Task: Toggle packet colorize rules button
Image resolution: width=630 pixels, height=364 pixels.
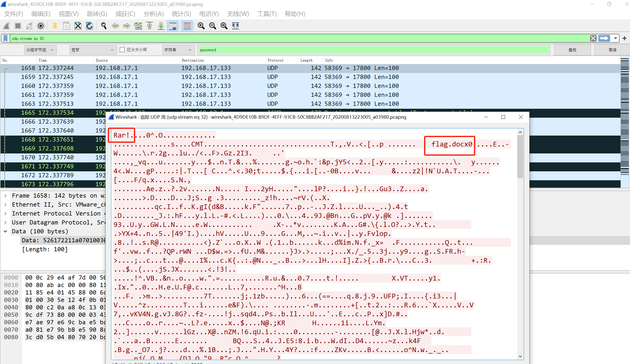Action: coord(187,26)
